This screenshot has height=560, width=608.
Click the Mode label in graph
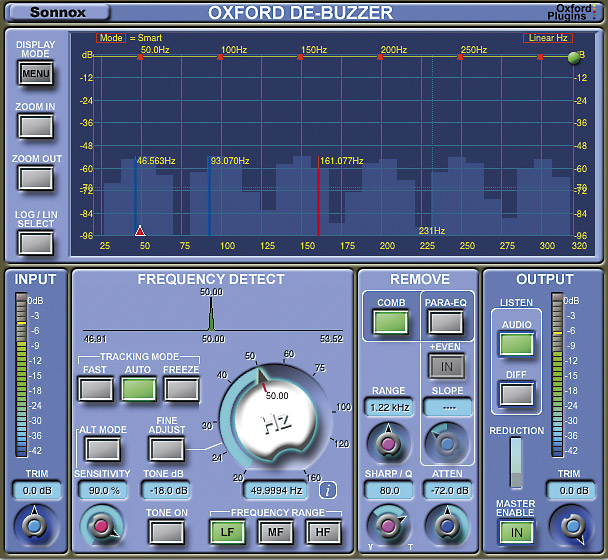point(111,38)
